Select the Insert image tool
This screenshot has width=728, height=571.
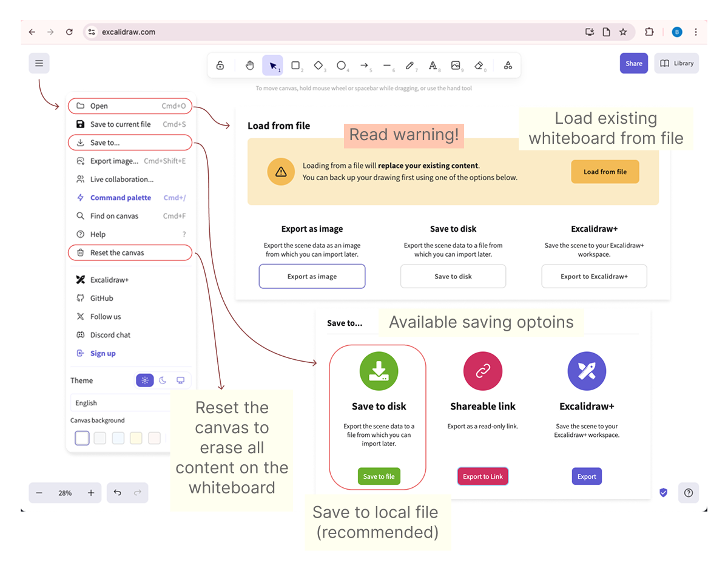(x=456, y=66)
